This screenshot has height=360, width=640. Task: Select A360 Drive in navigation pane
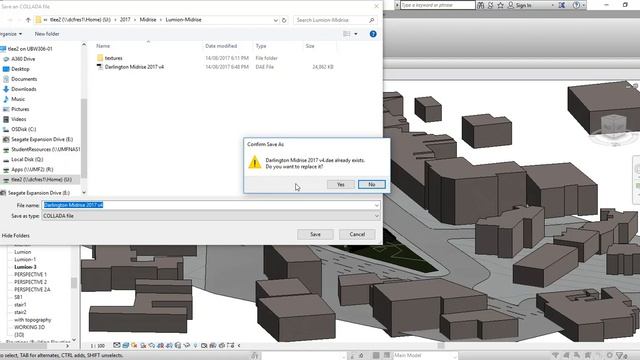tap(23, 59)
